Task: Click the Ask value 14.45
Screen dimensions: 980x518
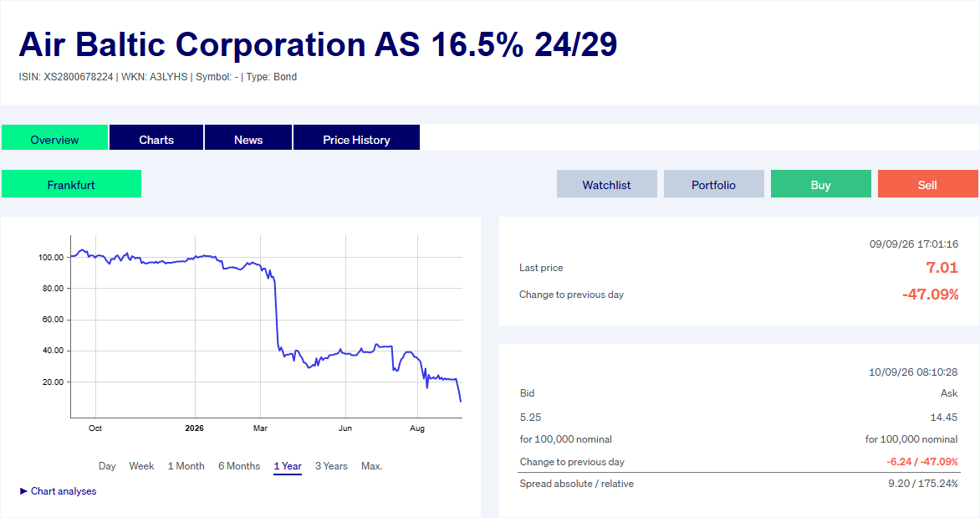Action: [x=944, y=418]
